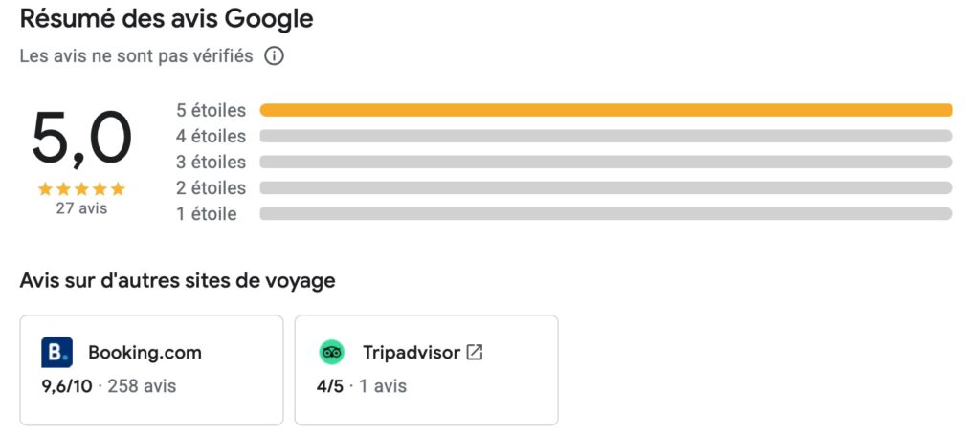This screenshot has height=435, width=980.
Task: Click the Tripadvisor owl logo
Action: 332,353
